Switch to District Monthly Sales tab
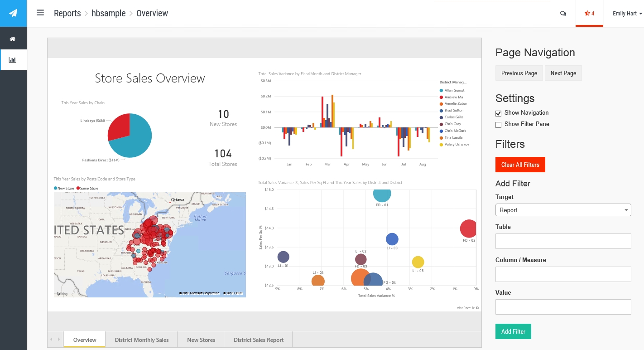The width and height of the screenshot is (644, 350). 141,340
